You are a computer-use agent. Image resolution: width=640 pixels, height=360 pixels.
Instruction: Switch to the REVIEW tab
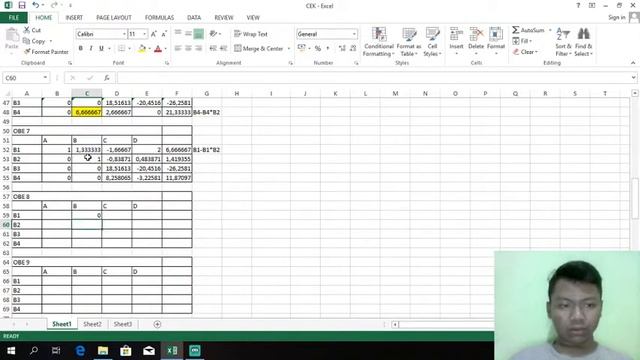pos(224,18)
